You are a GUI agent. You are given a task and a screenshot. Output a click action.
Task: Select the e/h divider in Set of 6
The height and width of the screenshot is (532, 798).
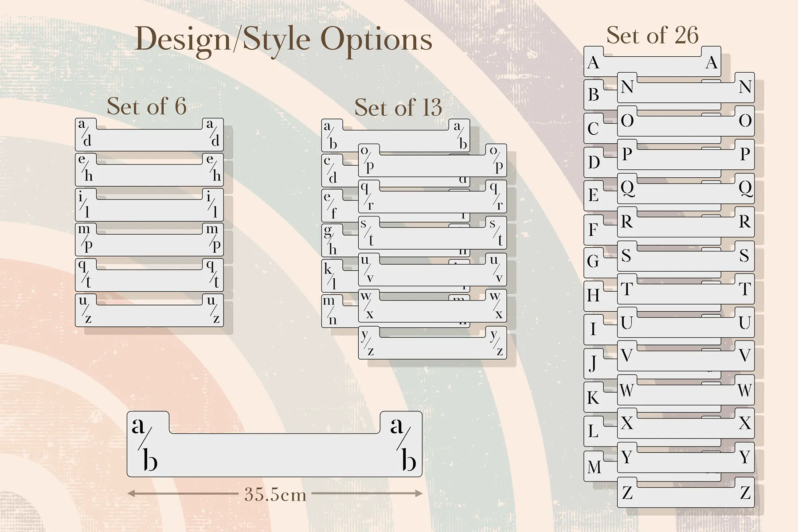149,175
